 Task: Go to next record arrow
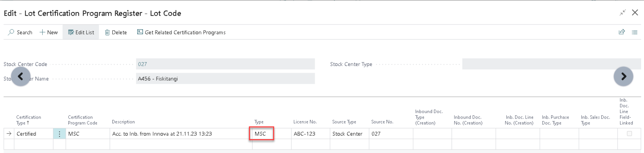623,76
